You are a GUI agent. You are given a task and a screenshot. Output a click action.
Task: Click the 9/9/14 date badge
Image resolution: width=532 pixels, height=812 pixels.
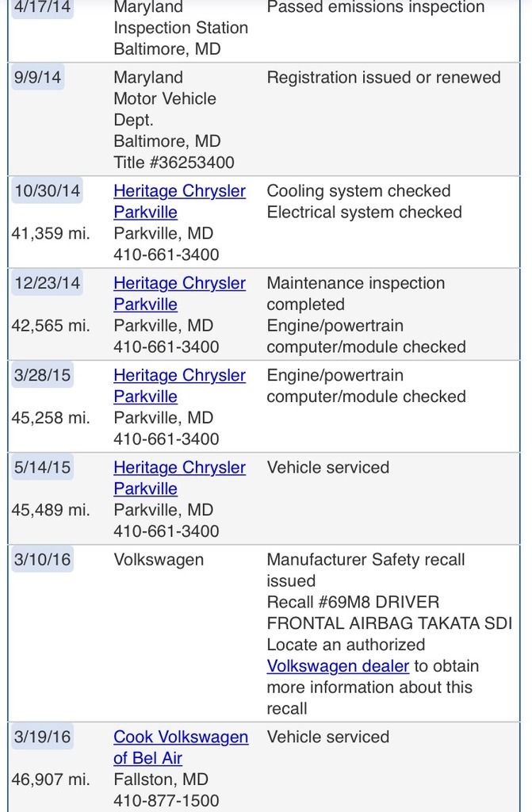click(x=37, y=78)
